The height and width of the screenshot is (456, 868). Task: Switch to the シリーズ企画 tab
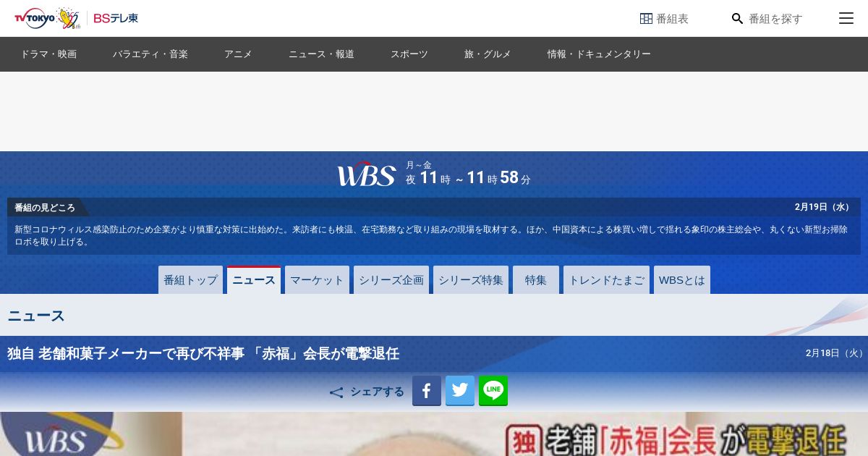tap(391, 279)
